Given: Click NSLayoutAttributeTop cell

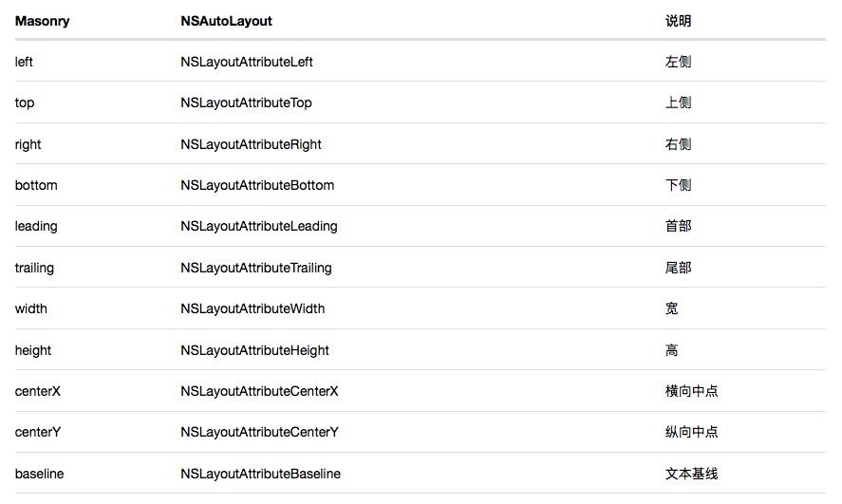Looking at the screenshot, I should [x=246, y=103].
